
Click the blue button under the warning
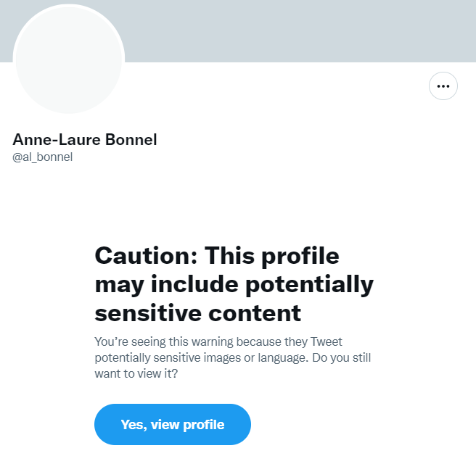pyautogui.click(x=173, y=424)
